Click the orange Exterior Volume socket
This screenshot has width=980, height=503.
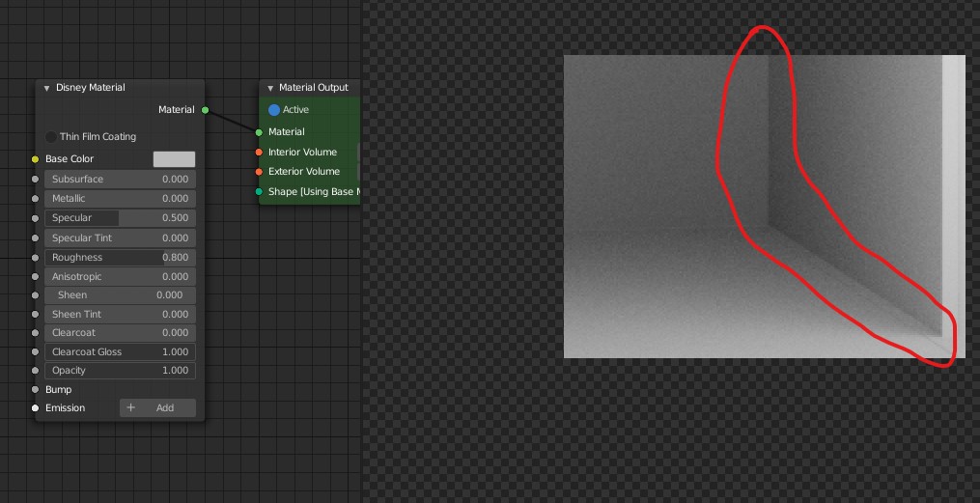[x=259, y=172]
